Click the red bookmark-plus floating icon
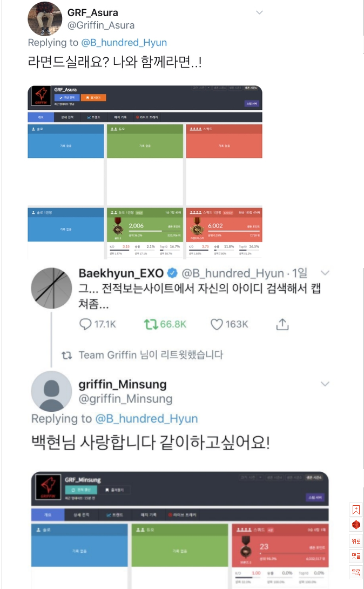 coord(356,510)
